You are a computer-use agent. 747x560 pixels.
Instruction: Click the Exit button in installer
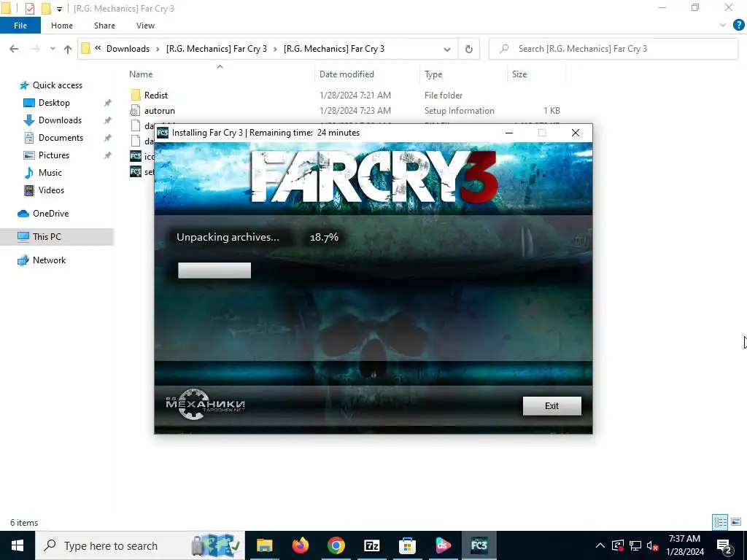[551, 405]
